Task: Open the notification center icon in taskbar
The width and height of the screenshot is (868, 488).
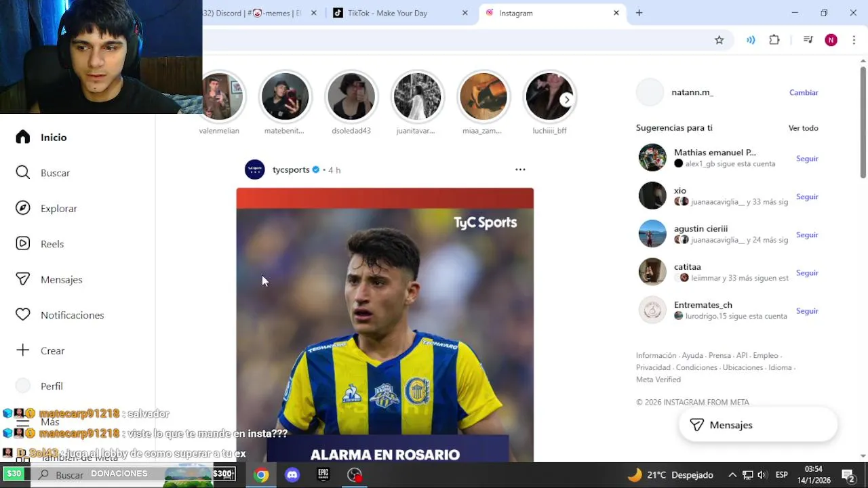Action: [x=848, y=475]
